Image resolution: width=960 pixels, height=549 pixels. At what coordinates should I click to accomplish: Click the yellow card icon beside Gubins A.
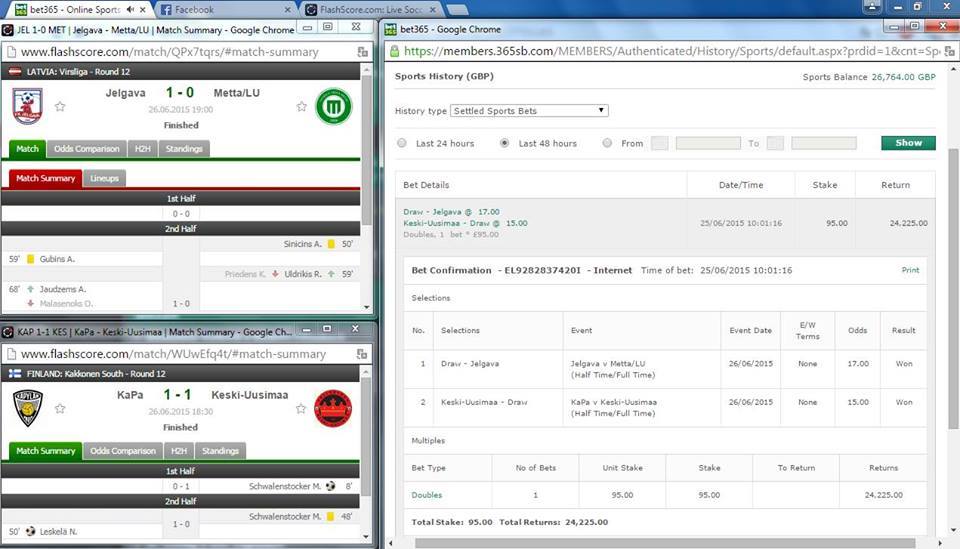point(31,259)
